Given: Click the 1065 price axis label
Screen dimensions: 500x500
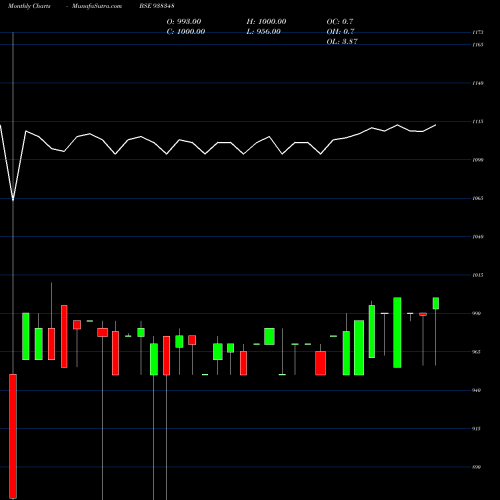Looking at the screenshot, I should (x=478, y=198).
